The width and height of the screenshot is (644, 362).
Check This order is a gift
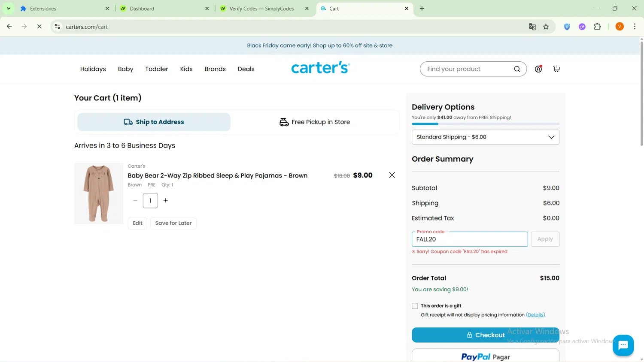coord(415,306)
